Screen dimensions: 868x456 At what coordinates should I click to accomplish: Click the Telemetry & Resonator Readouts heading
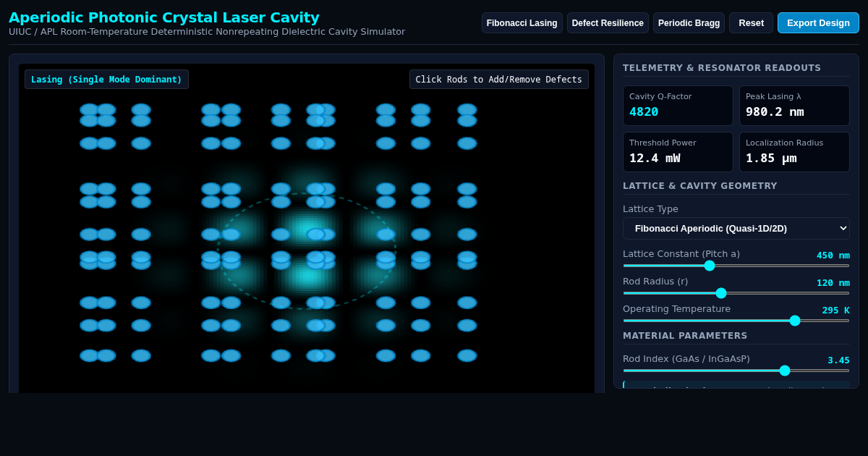tap(722, 68)
